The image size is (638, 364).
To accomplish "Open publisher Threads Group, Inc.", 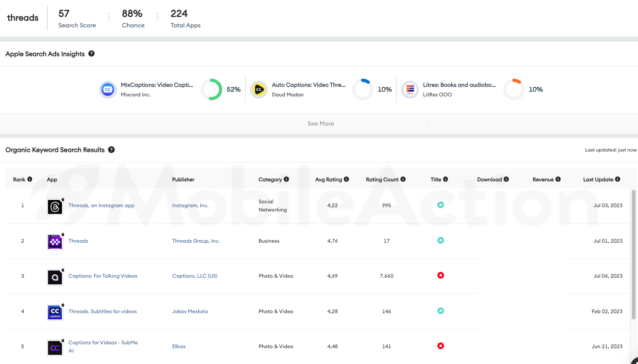I will click(196, 241).
